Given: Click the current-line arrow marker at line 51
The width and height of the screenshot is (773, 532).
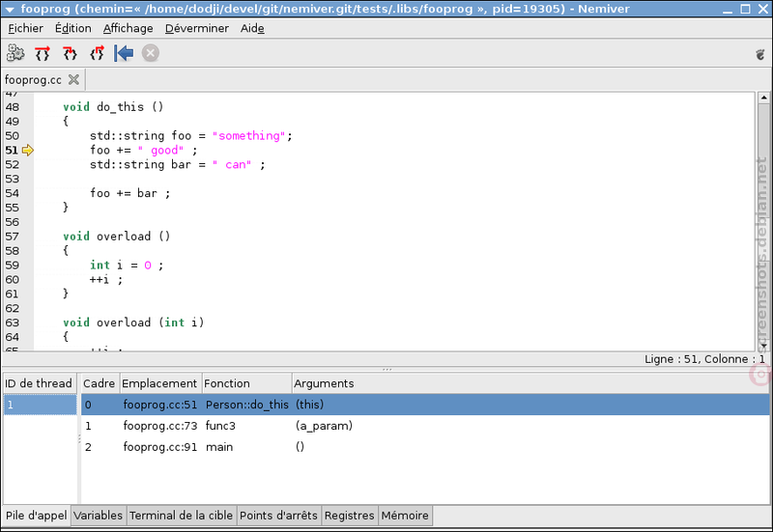Looking at the screenshot, I should 28,151.
